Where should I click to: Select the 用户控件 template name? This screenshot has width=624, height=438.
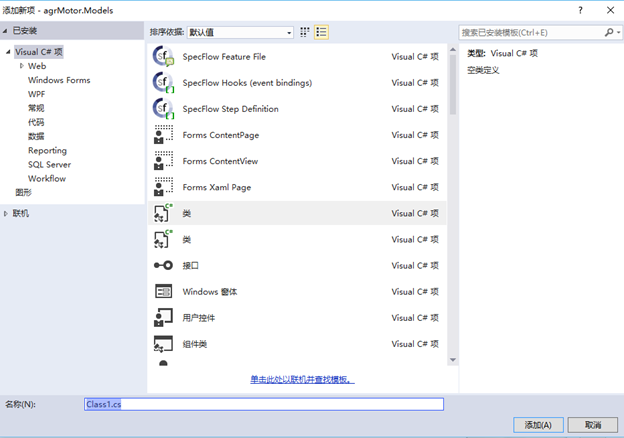199,317
